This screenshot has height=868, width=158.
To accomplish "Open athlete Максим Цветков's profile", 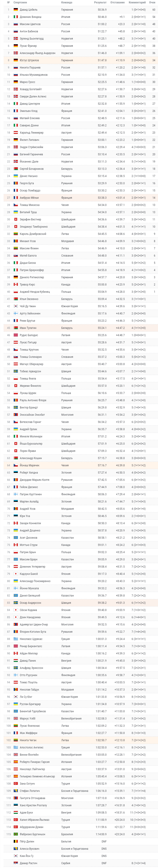I will coord(30,24).
